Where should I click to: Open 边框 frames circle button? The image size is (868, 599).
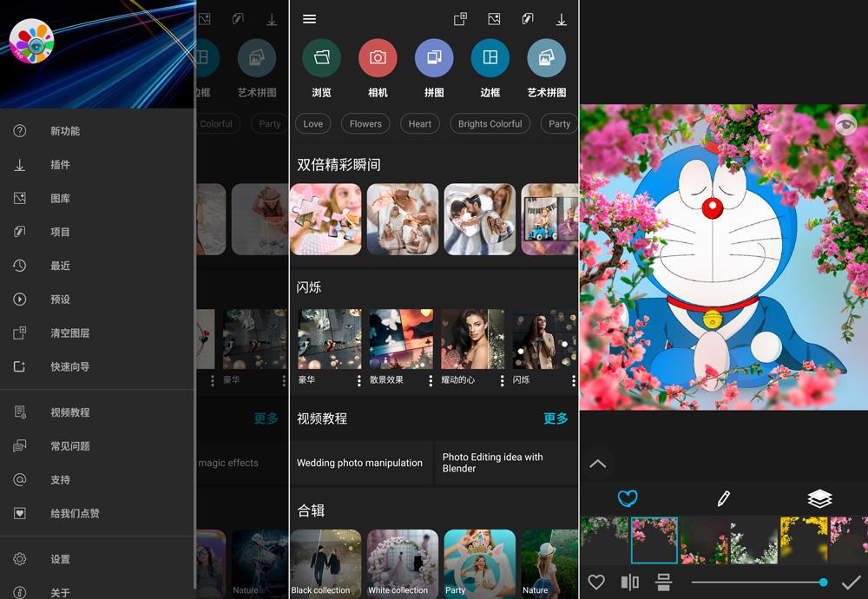(490, 57)
